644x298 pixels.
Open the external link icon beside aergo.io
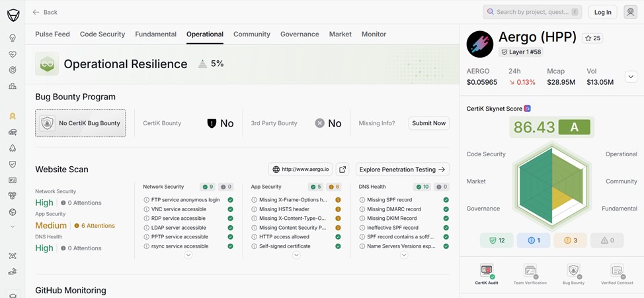tap(342, 170)
